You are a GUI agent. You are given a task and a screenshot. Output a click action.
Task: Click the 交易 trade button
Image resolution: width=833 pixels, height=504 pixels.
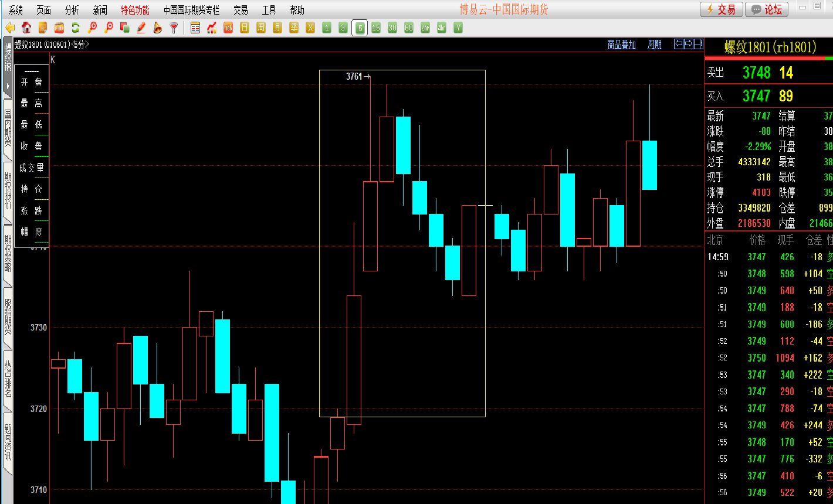click(x=721, y=9)
